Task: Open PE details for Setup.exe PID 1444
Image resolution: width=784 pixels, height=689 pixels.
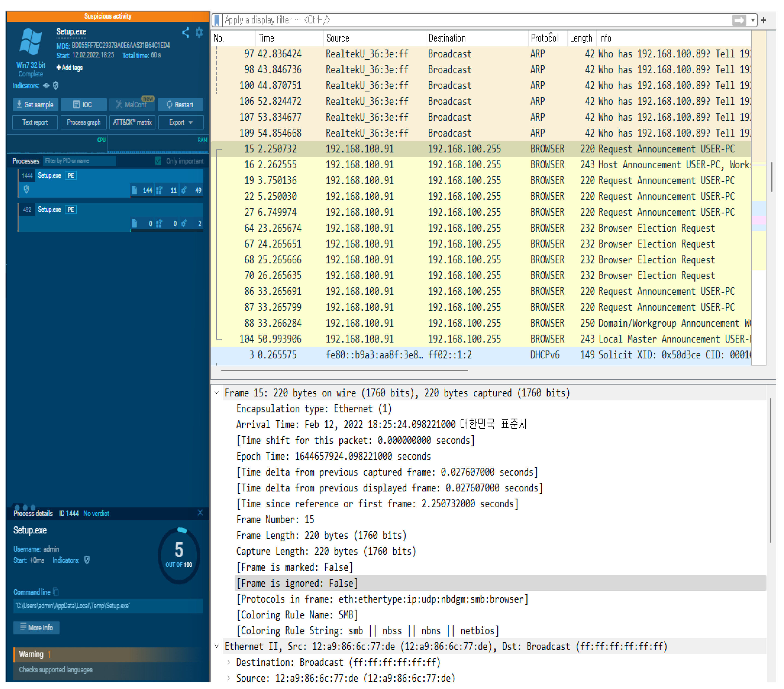Action: 70,176
